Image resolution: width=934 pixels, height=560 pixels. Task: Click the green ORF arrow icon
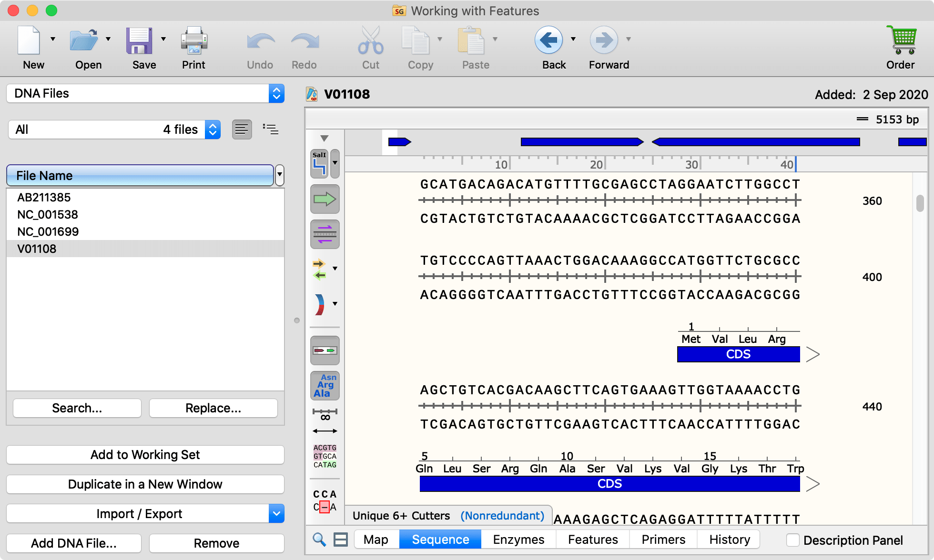pos(325,199)
